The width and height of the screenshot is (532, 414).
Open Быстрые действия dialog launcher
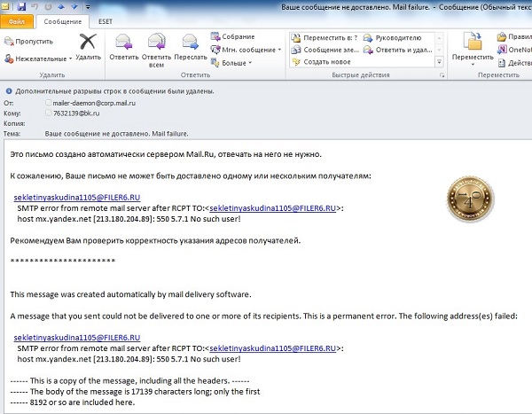pos(442,75)
